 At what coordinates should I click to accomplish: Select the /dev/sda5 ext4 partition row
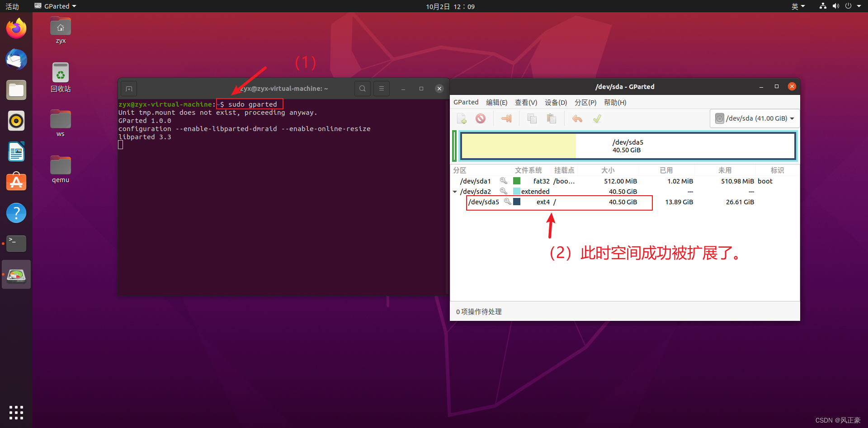click(x=625, y=202)
